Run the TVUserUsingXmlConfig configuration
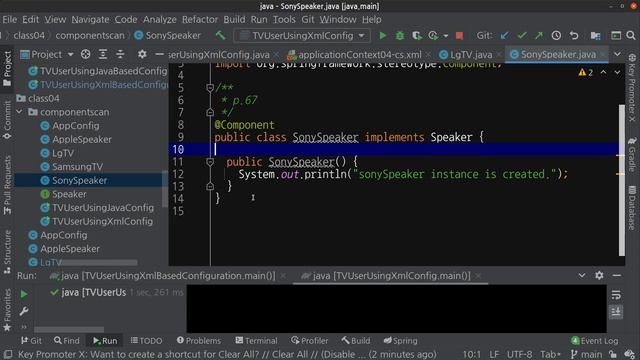This screenshot has width=640, height=360. click(382, 36)
